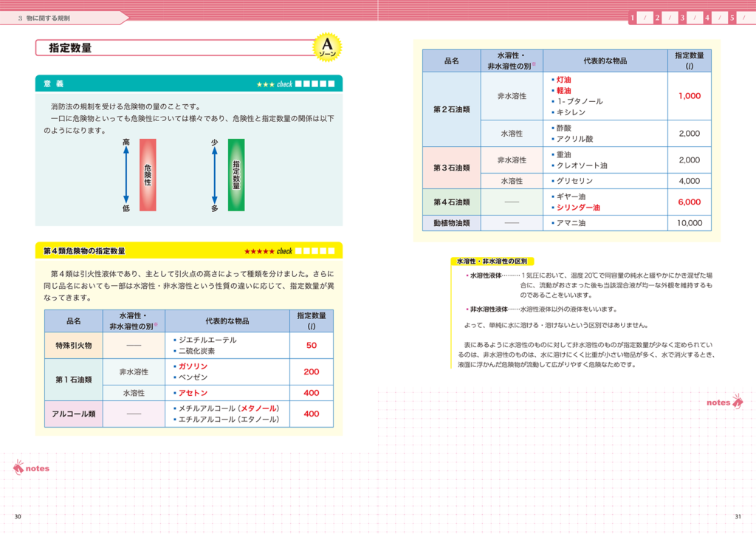Click the red value 6,000
Viewport: 756px width, 534px height.
coord(690,202)
